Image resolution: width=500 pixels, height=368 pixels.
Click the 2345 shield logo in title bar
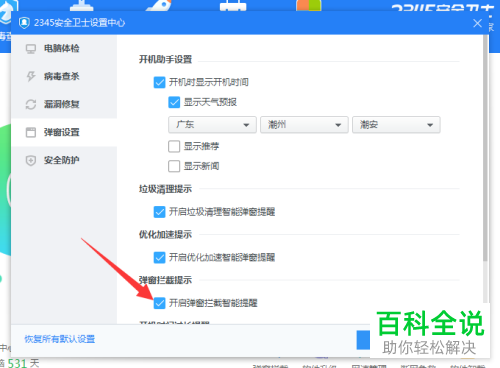click(x=24, y=23)
